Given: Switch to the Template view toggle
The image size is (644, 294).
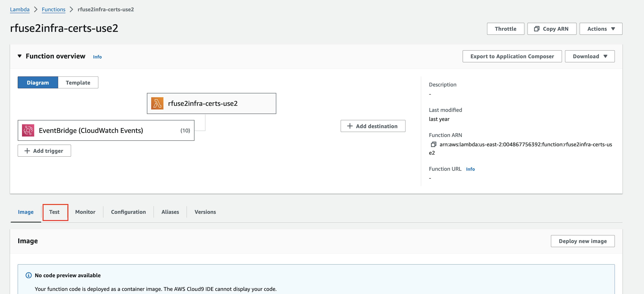Looking at the screenshot, I should (78, 83).
